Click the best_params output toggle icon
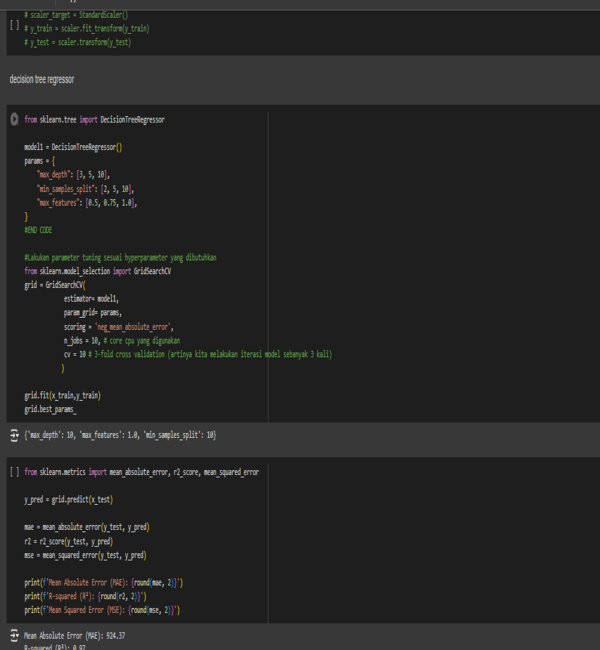The height and width of the screenshot is (650, 600). [14, 435]
